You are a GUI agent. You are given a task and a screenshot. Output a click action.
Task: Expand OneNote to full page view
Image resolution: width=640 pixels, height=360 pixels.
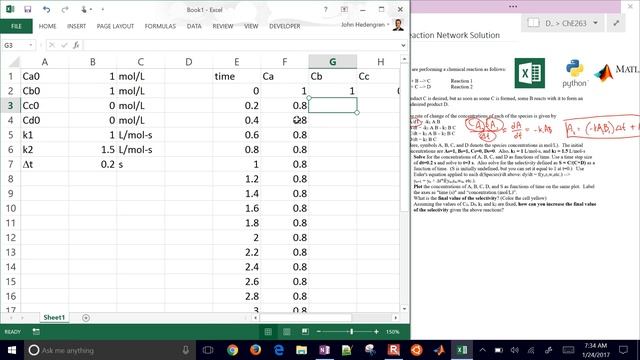(x=616, y=23)
